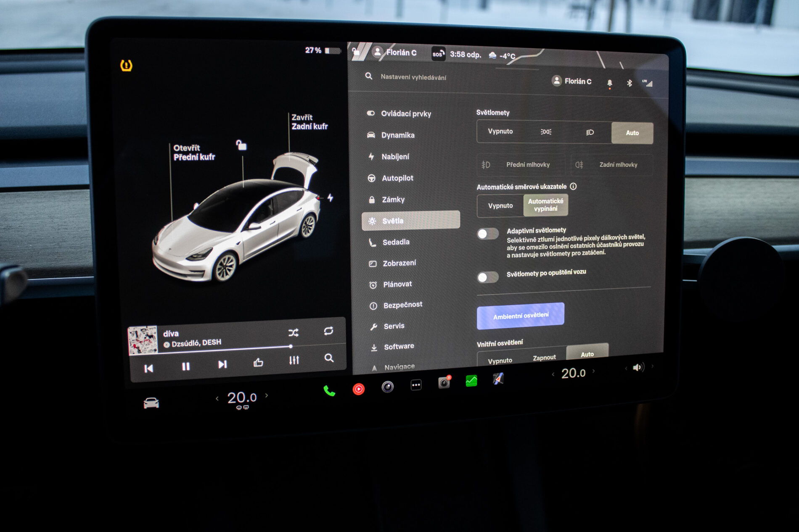Screen dimensions: 799x532
Task: Enable the Adaptivní světlomety toggle
Action: [x=488, y=234]
